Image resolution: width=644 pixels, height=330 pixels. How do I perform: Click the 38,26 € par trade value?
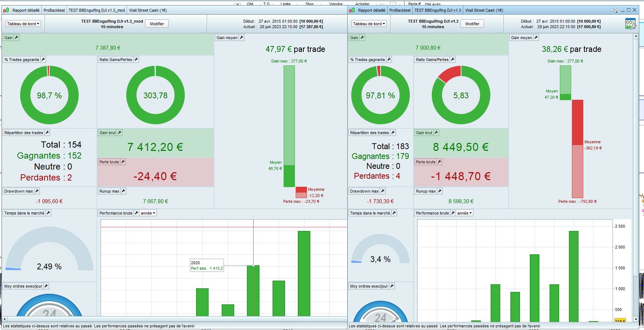point(572,49)
